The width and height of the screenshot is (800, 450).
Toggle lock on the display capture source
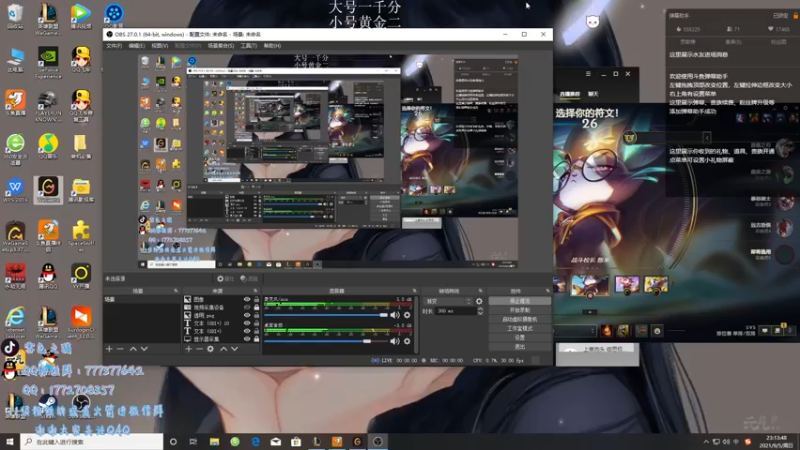[257, 339]
